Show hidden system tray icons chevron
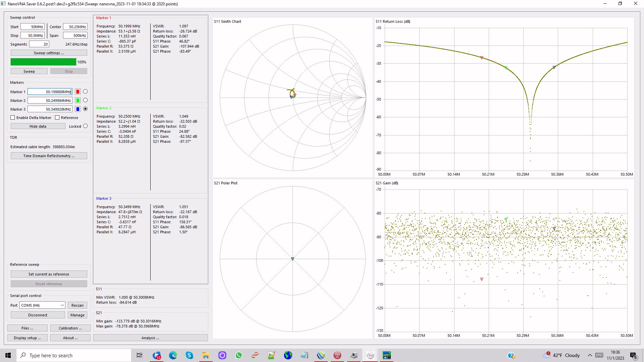 (x=590, y=355)
